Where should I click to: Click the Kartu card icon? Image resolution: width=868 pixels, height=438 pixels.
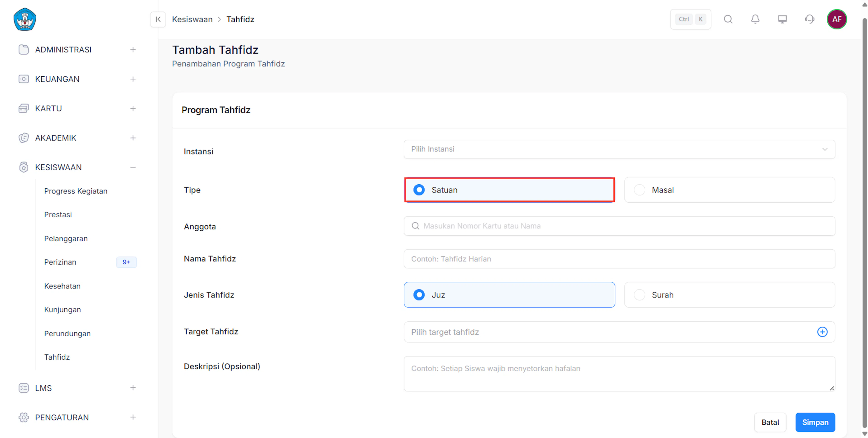coord(24,108)
